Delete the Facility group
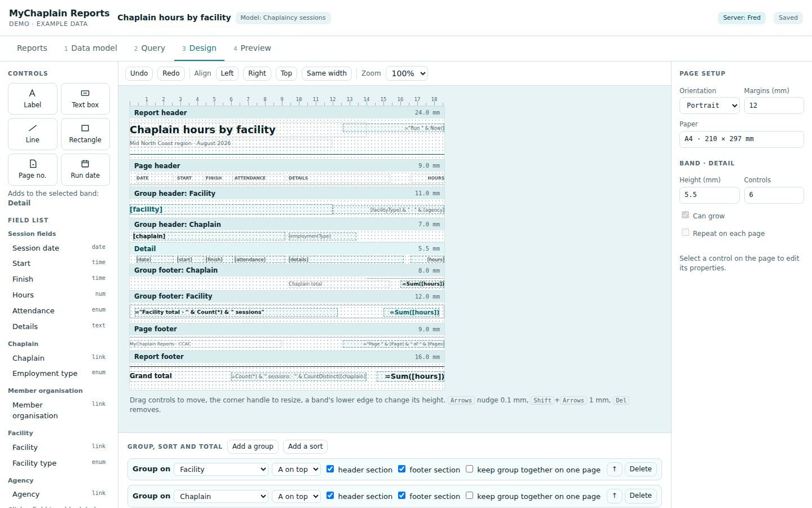The image size is (812, 508). pyautogui.click(x=641, y=469)
